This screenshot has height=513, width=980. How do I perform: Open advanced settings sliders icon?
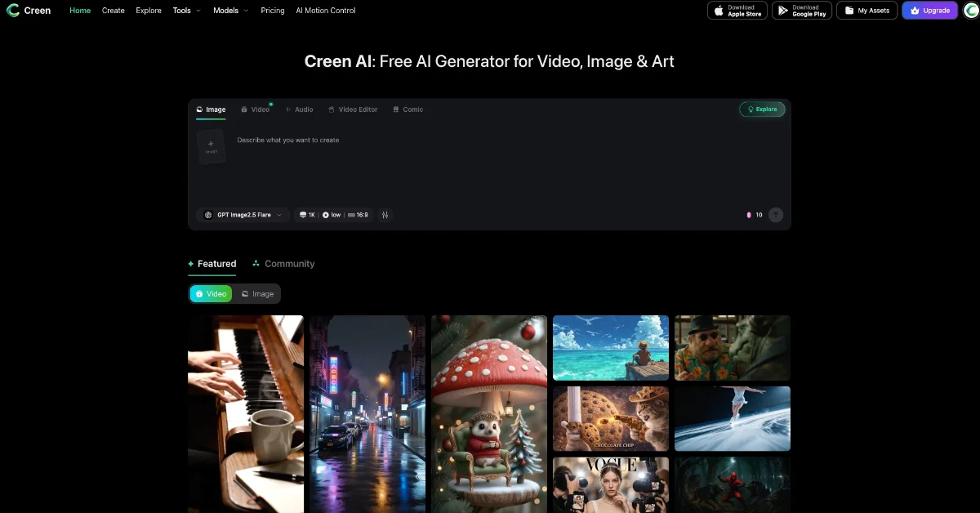coord(385,215)
